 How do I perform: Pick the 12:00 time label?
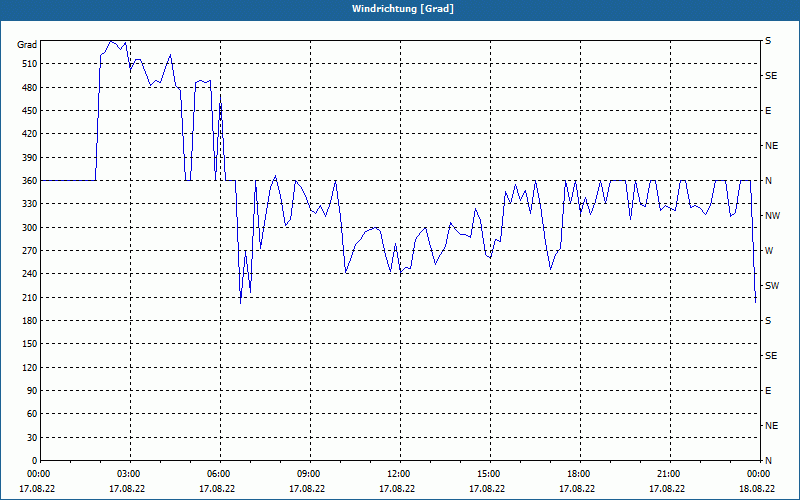[400, 474]
